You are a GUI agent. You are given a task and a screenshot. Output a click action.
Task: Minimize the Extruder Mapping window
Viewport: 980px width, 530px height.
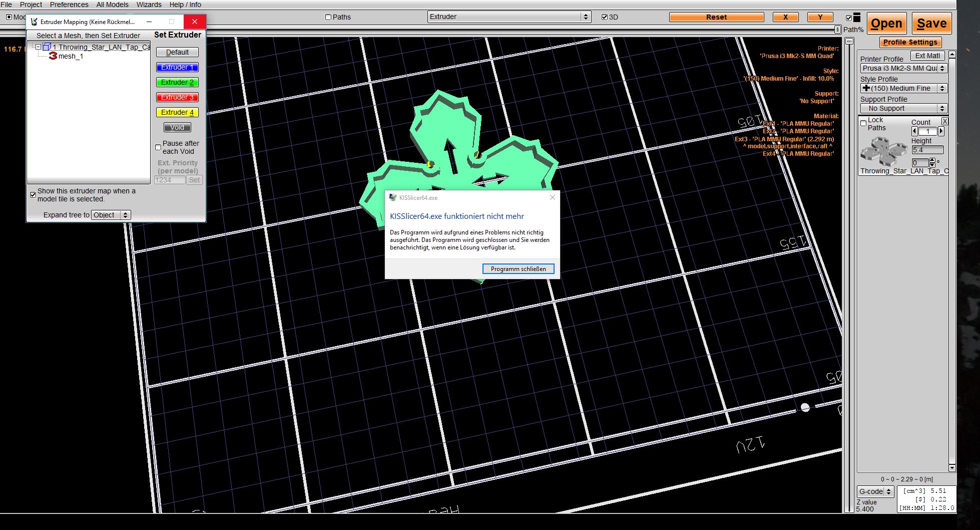click(x=149, y=22)
